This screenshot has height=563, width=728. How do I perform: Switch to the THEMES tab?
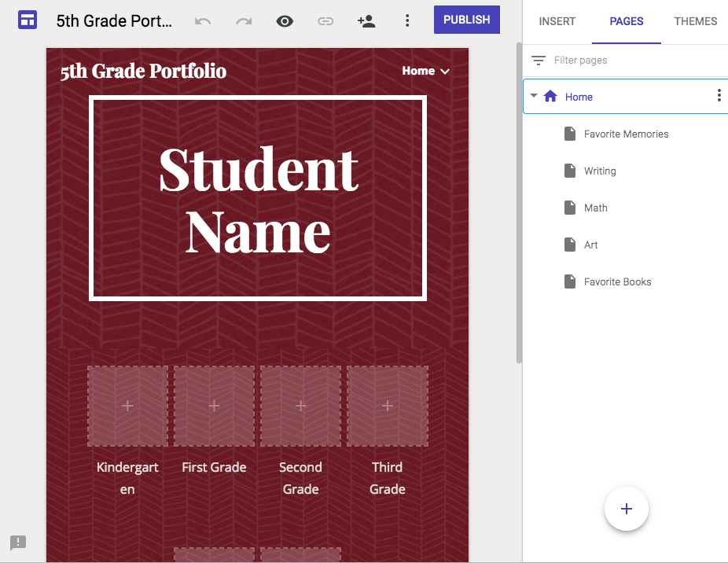[695, 21]
